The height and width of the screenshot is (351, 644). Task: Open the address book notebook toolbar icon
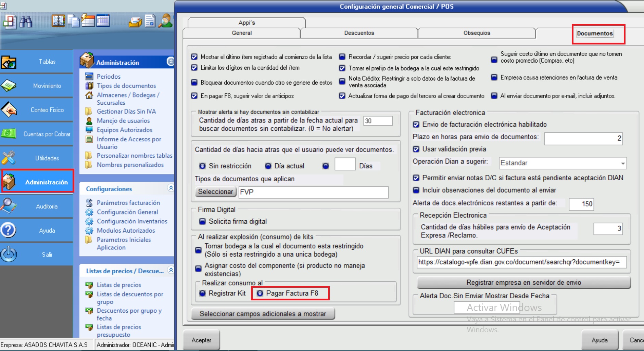(58, 21)
